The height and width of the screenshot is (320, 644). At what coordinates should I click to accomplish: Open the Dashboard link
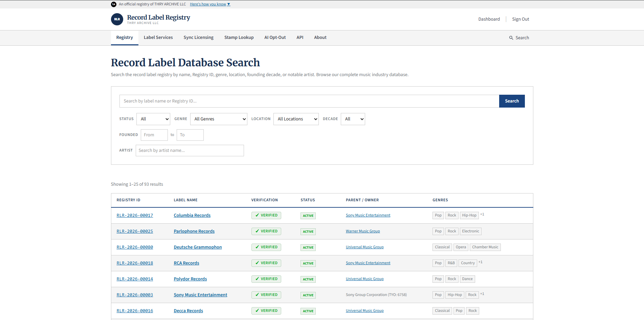coord(489,19)
